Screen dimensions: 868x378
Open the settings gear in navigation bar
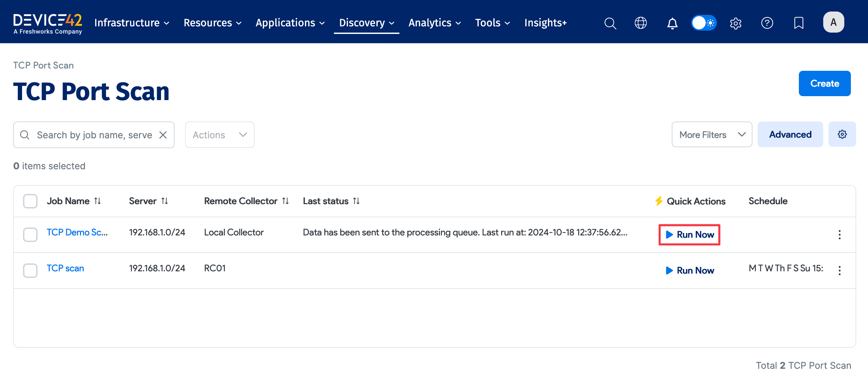(x=736, y=23)
